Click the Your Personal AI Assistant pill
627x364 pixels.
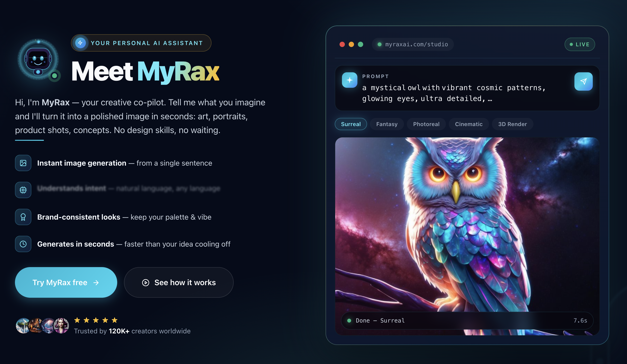141,43
